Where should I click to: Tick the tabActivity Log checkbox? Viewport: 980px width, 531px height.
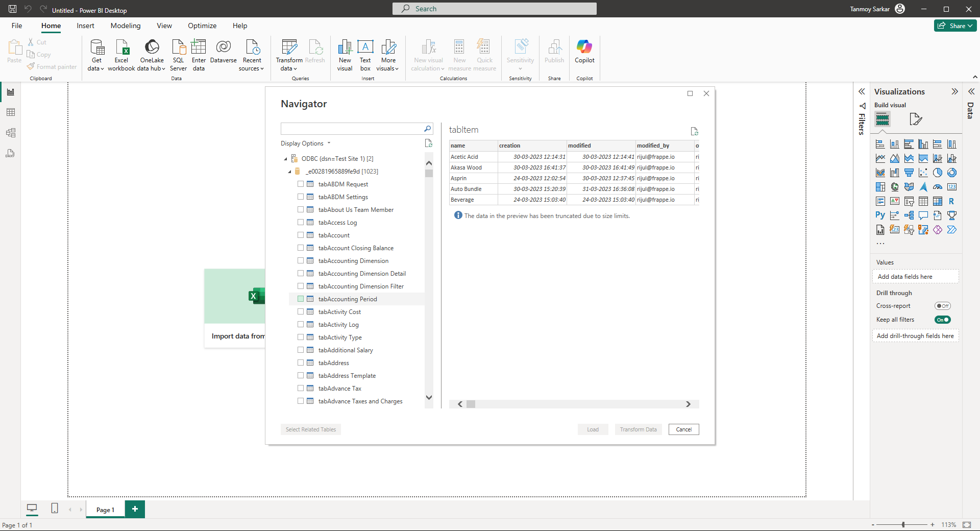click(x=301, y=325)
